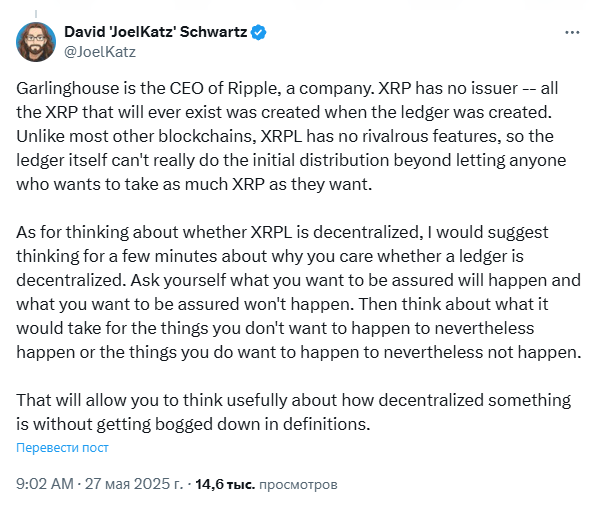The image size is (592, 507).
Task: Click the first paragraph starting with Garlinghouse
Action: point(291,136)
